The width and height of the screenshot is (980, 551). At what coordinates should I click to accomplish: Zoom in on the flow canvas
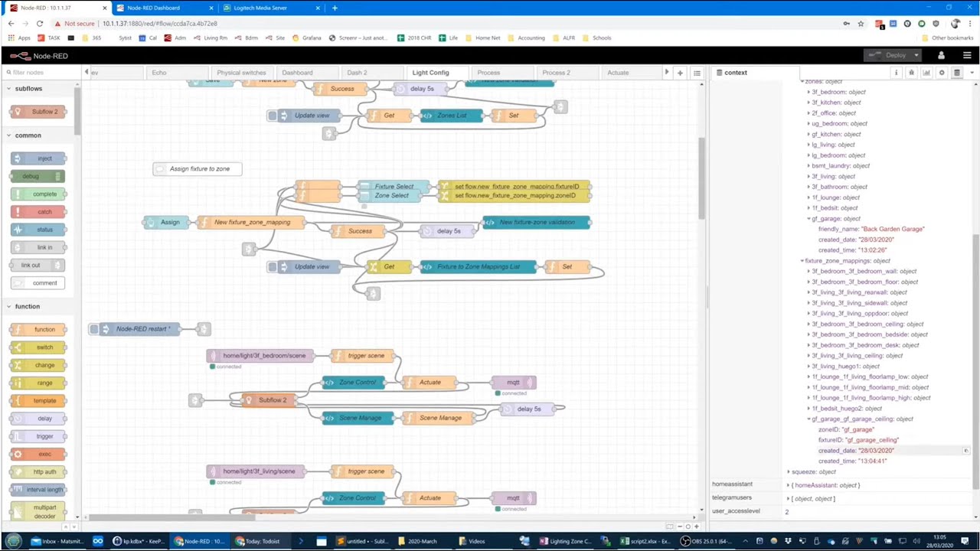coord(696,527)
